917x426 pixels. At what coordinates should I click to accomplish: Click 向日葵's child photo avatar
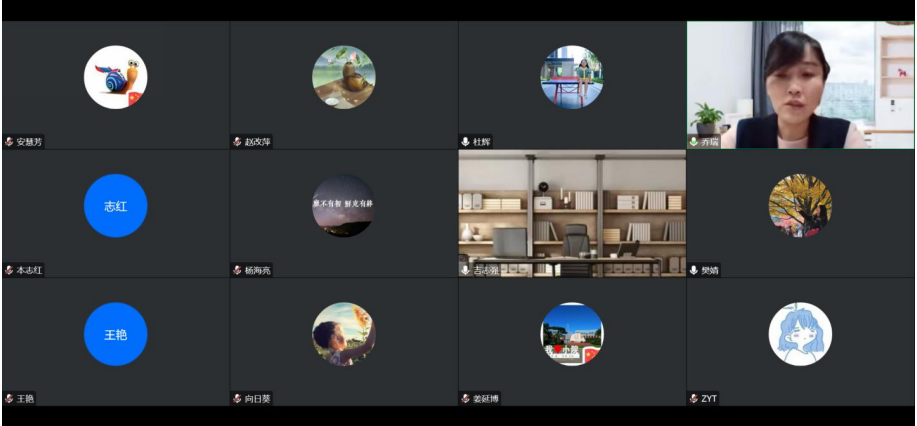coord(343,334)
